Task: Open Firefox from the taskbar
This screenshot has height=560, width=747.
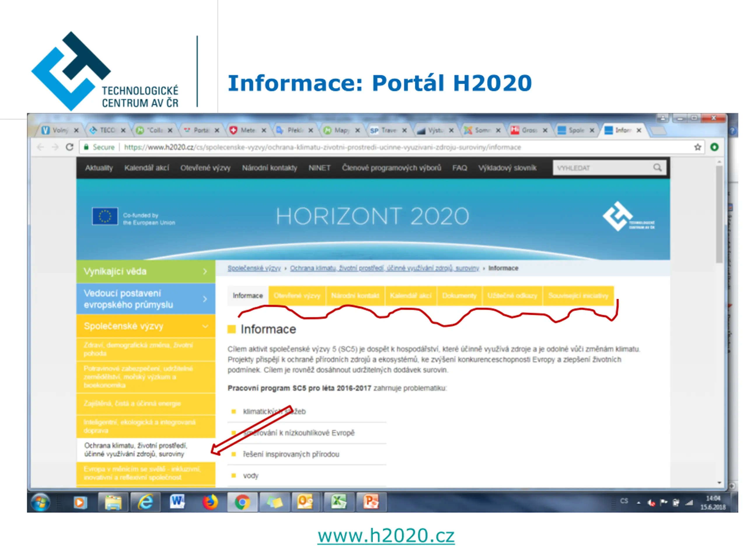Action: click(x=210, y=502)
